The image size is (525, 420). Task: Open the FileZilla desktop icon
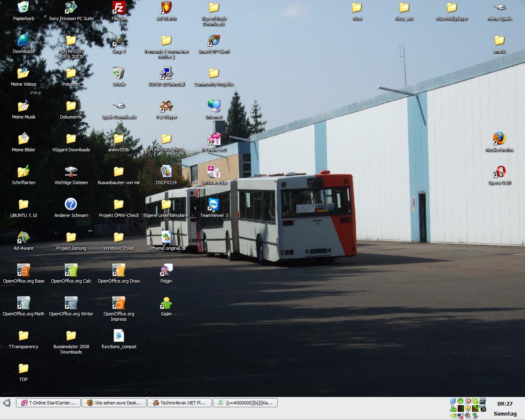(119, 8)
